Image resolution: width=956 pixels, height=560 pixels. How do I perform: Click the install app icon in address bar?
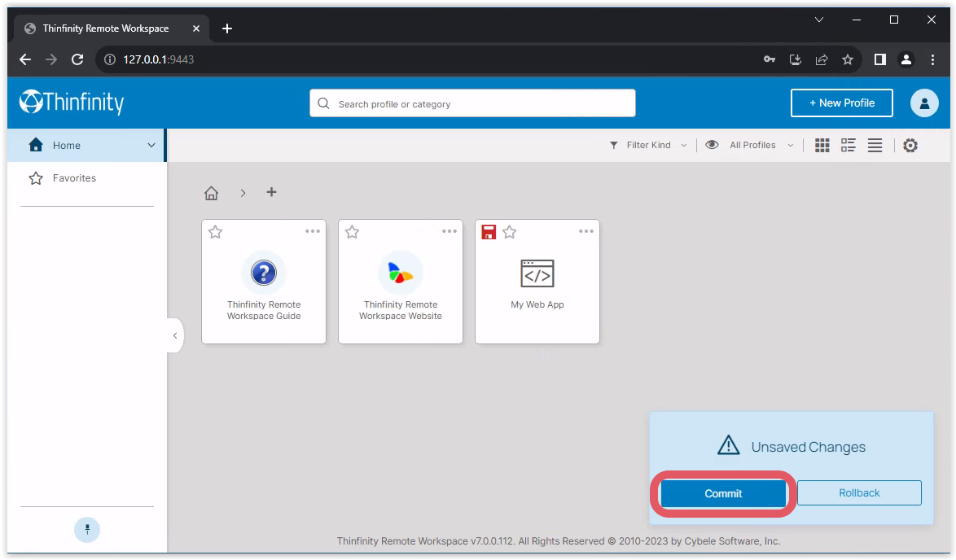click(795, 59)
